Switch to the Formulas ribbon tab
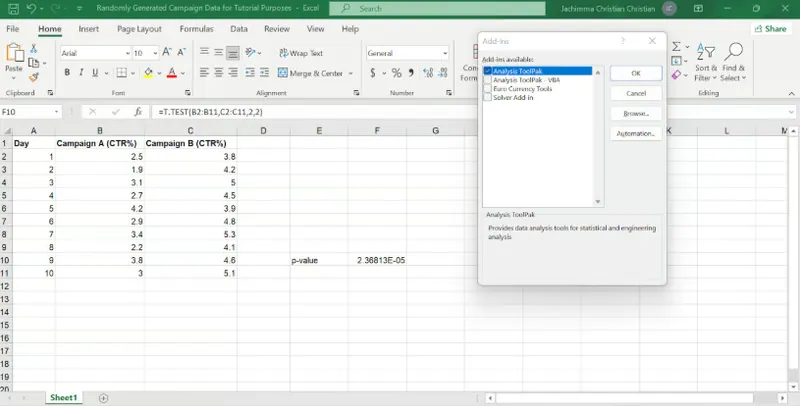The height and width of the screenshot is (406, 800). [x=196, y=29]
